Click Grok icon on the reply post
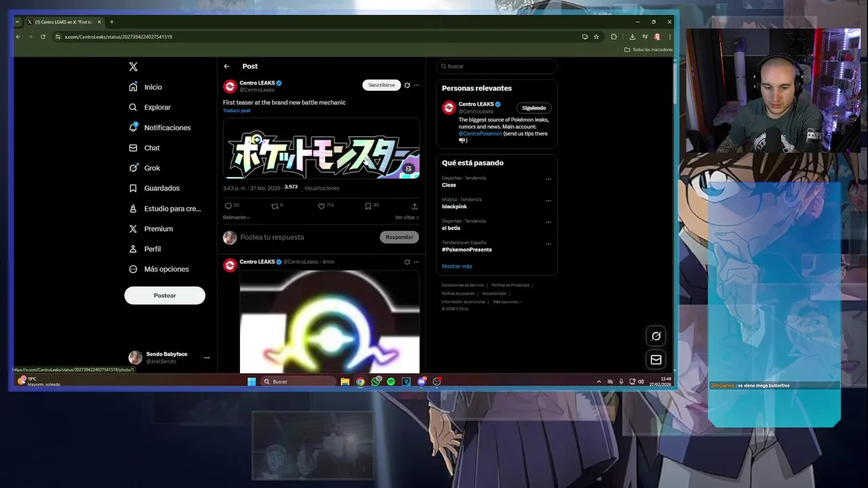Image resolution: width=868 pixels, height=488 pixels. (407, 262)
